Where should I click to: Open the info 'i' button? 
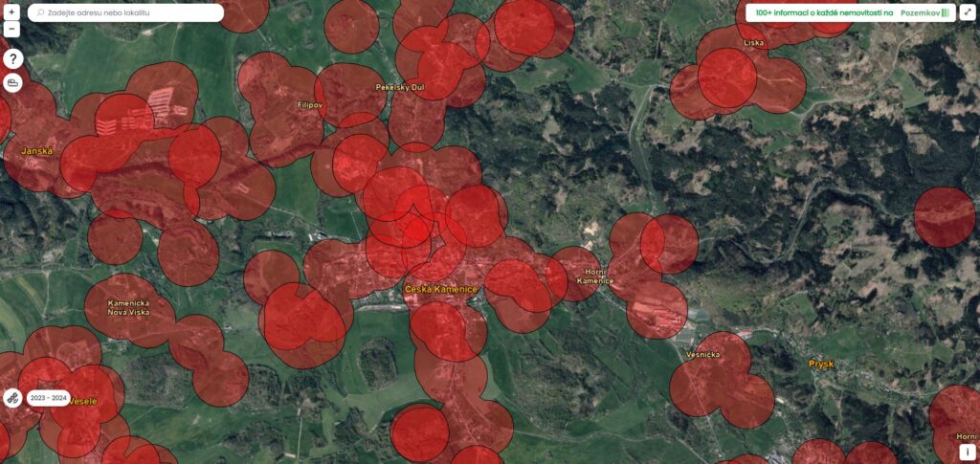pyautogui.click(x=968, y=453)
